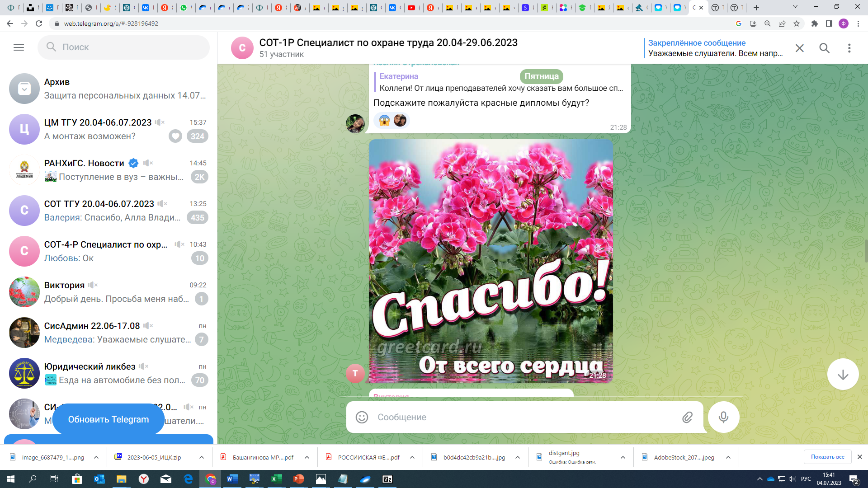Bookmark this page with star icon
This screenshot has width=868, height=488.
(x=797, y=23)
